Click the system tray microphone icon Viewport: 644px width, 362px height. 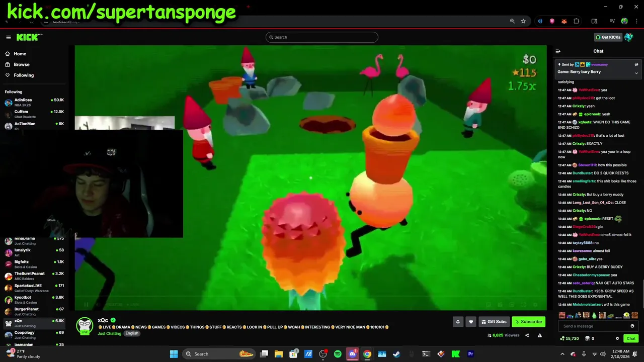tap(584, 354)
